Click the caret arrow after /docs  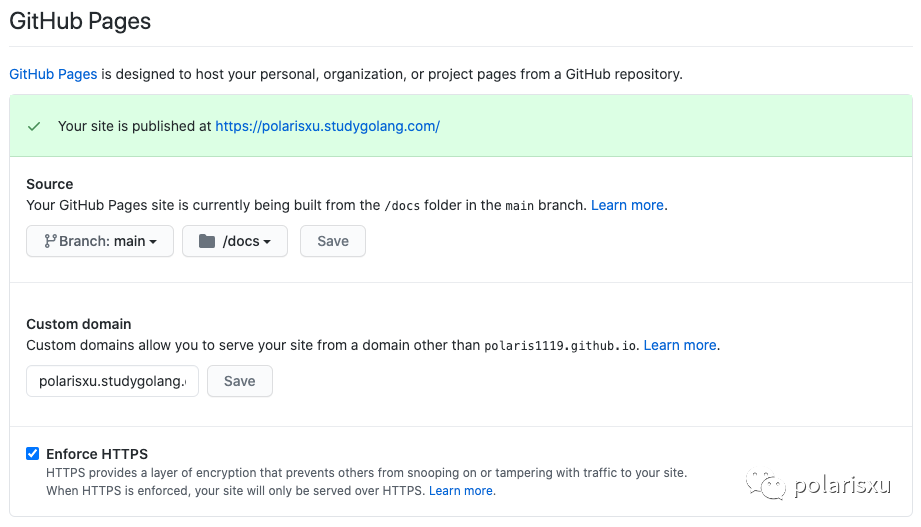tap(267, 242)
